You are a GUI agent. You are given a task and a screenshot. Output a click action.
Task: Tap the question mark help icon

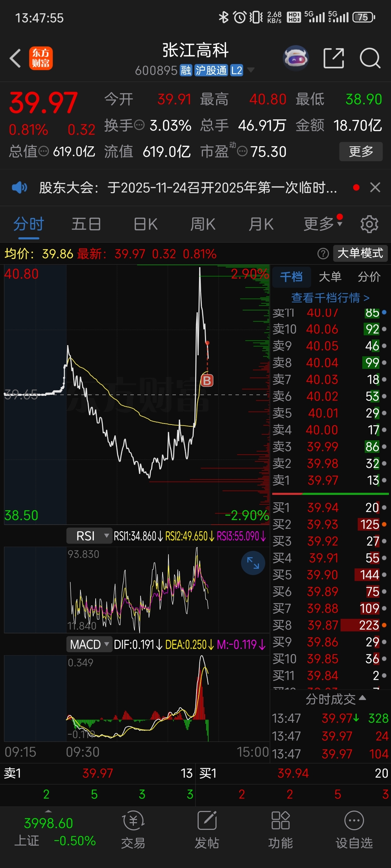[x=323, y=253]
